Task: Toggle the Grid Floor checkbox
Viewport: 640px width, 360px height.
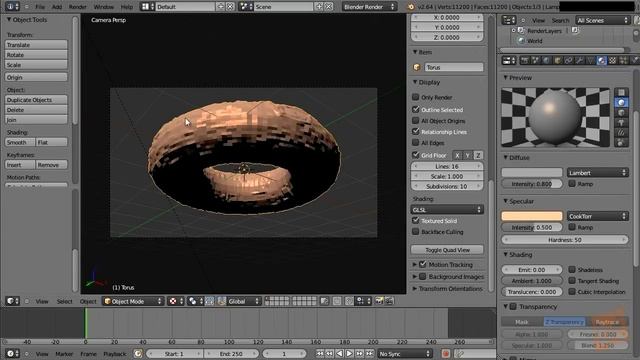Action: click(x=416, y=155)
